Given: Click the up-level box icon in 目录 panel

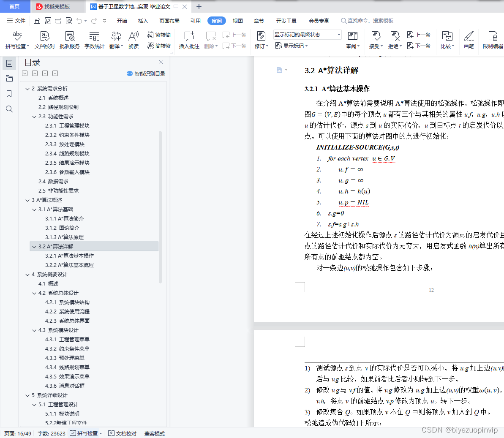Looking at the screenshot, I should (x=35, y=73).
